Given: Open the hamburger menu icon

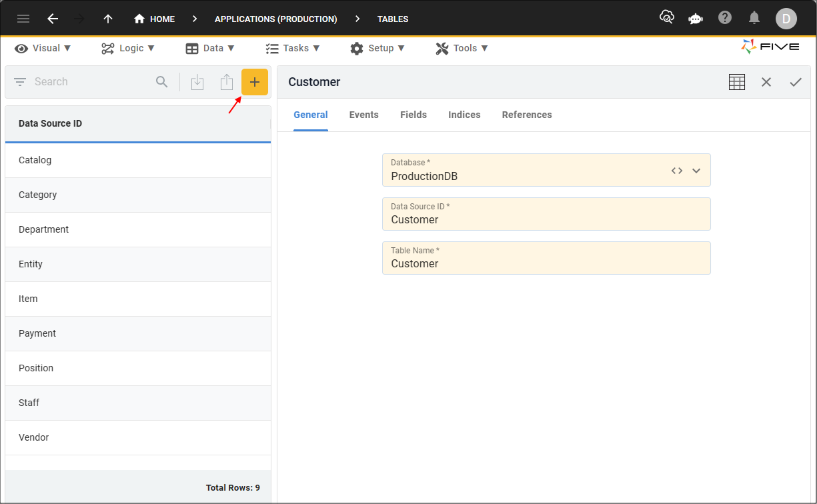Looking at the screenshot, I should (23, 19).
